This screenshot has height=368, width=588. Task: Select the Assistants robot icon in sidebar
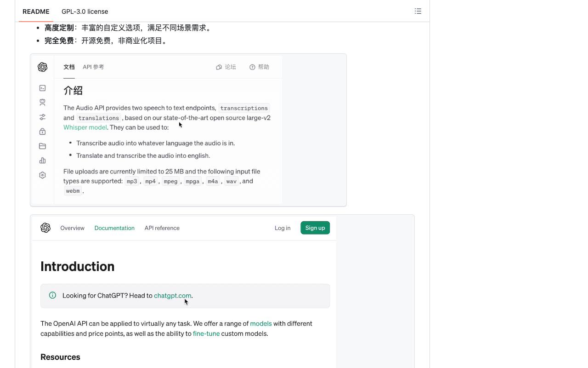point(43,103)
